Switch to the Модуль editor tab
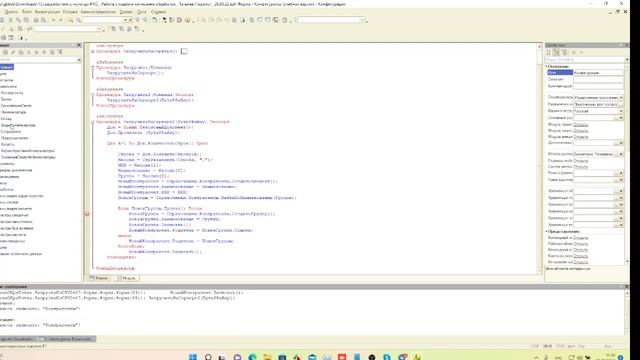The image size is (640, 360). [x=127, y=278]
